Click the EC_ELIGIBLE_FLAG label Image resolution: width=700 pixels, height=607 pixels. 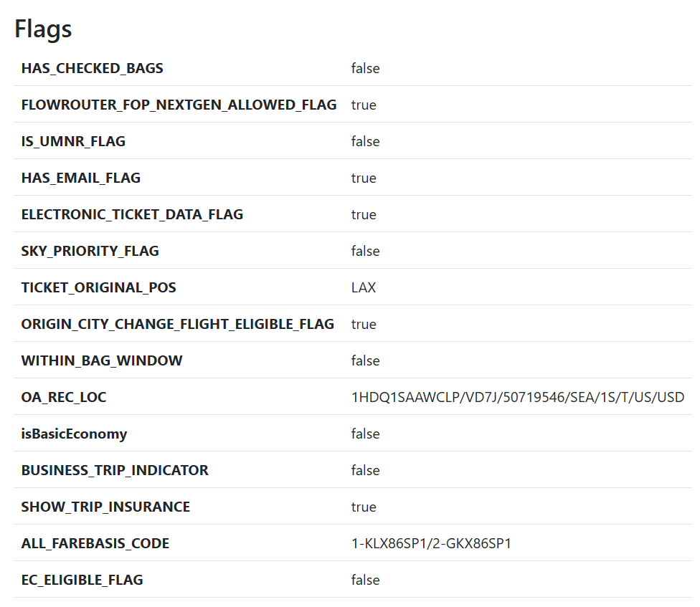point(82,580)
